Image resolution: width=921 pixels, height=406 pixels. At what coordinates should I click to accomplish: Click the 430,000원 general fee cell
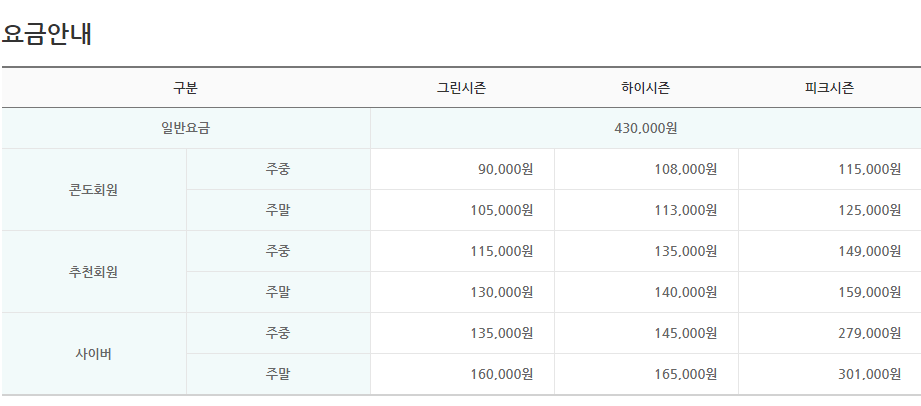coord(646,128)
